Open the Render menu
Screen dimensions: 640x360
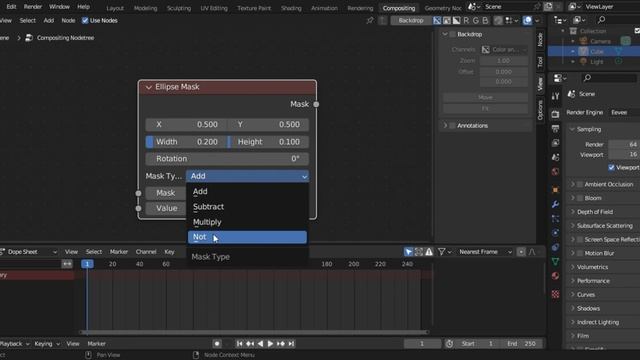(33, 7)
